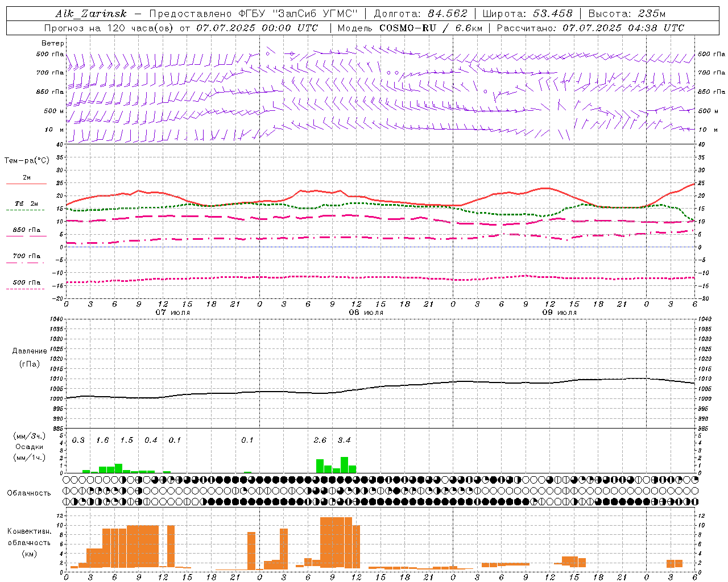Click the Ветер wind panel label
The width and height of the screenshot is (728, 582).
[x=53, y=43]
